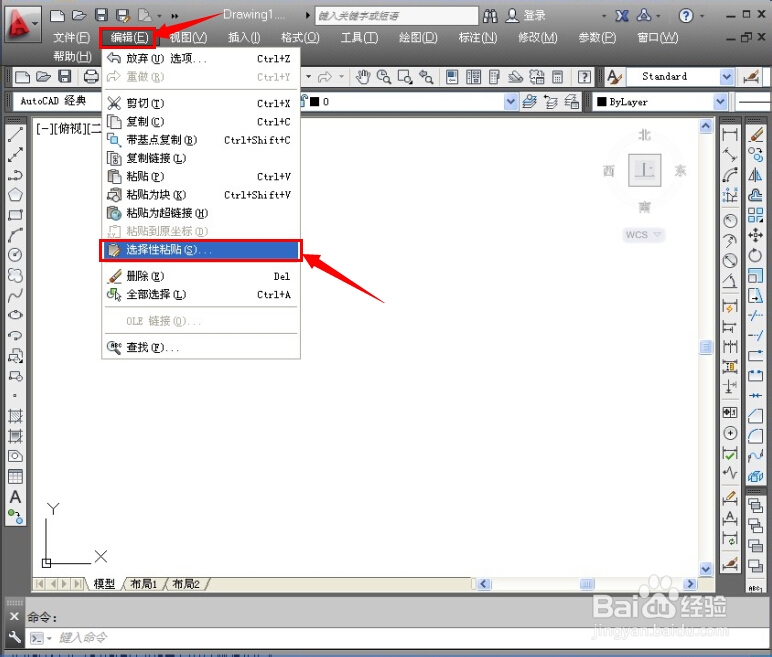Select the Hatch tool

[x=15, y=416]
